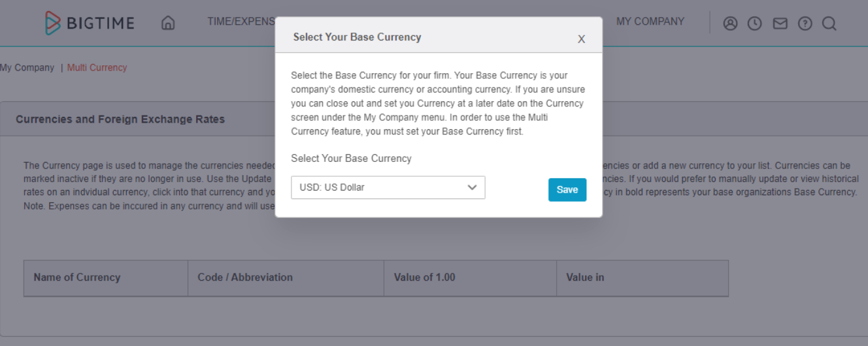The image size is (868, 346).
Task: Go to the home page icon
Action: [168, 23]
